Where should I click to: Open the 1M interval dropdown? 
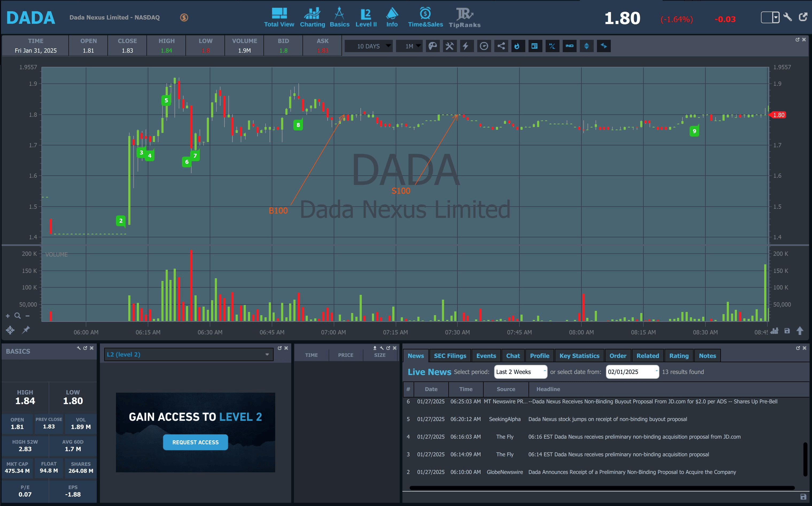(x=409, y=46)
